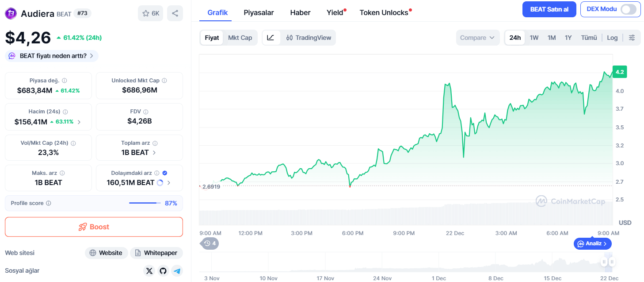Open the Compare dropdown
This screenshot has width=644, height=282.
[477, 38]
